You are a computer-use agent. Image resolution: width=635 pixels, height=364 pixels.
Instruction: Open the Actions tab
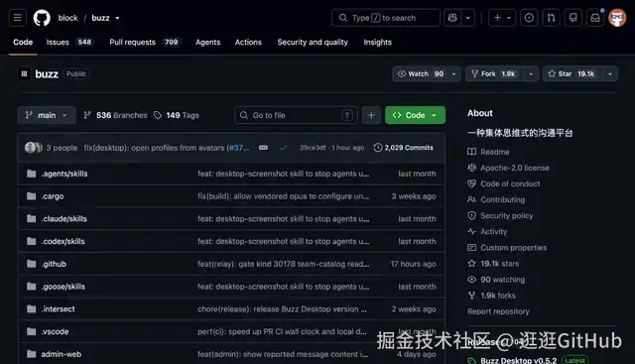248,42
